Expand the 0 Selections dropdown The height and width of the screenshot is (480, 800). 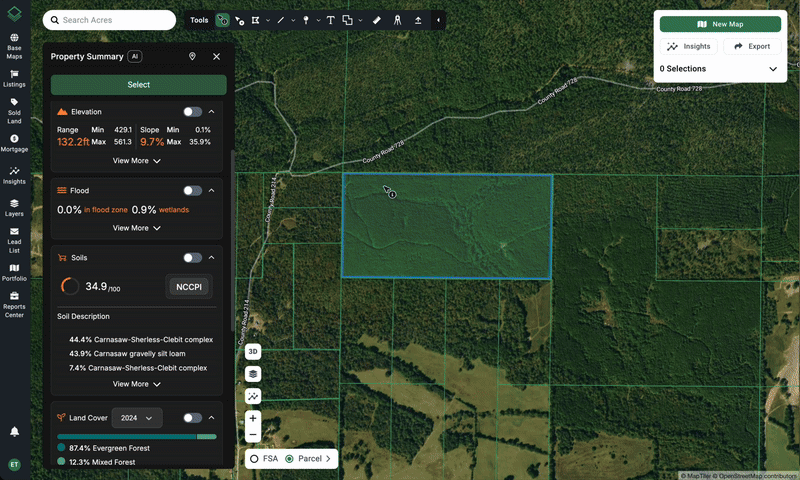coord(773,69)
